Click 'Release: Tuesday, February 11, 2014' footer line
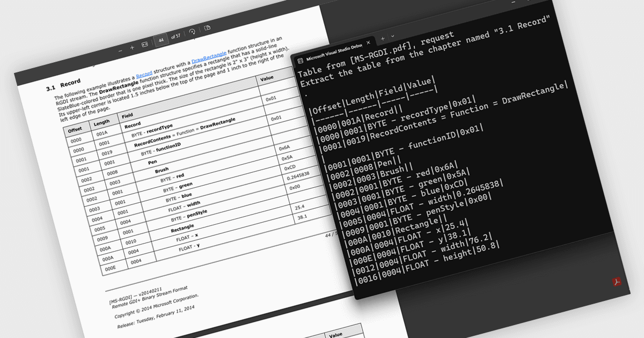 pos(155,318)
